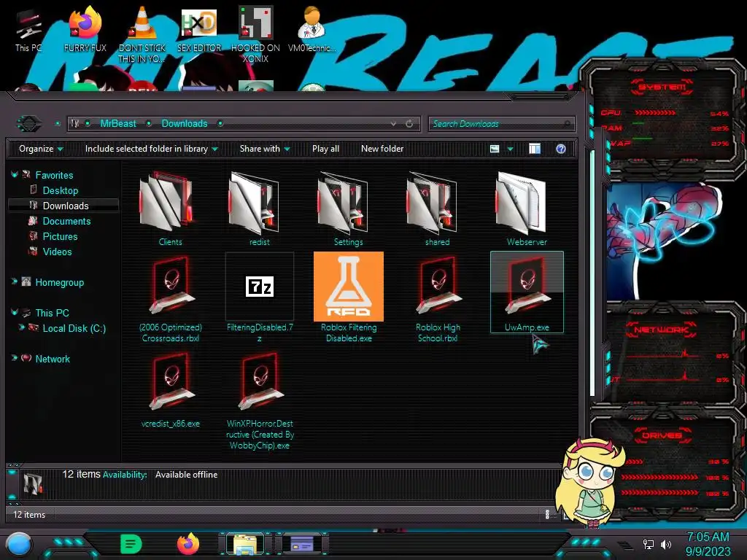
Task: Open Explorer help question mark icon
Action: 561,149
